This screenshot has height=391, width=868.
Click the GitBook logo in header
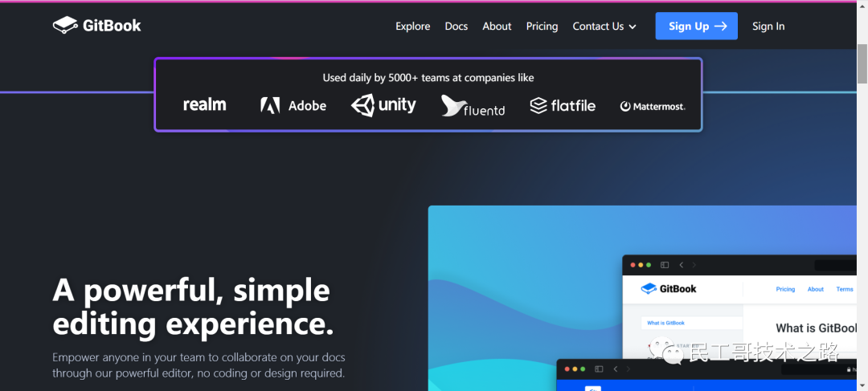(97, 26)
